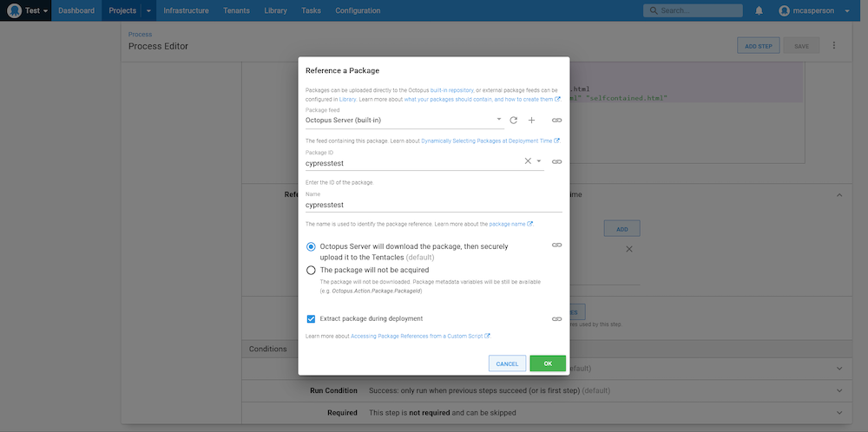
Task: Go to the Infrastructure menu
Action: [x=186, y=10]
